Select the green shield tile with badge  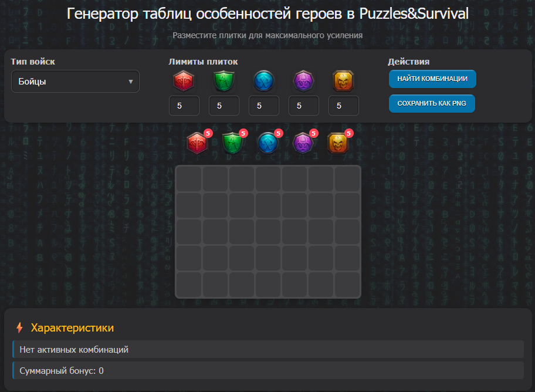point(232,143)
